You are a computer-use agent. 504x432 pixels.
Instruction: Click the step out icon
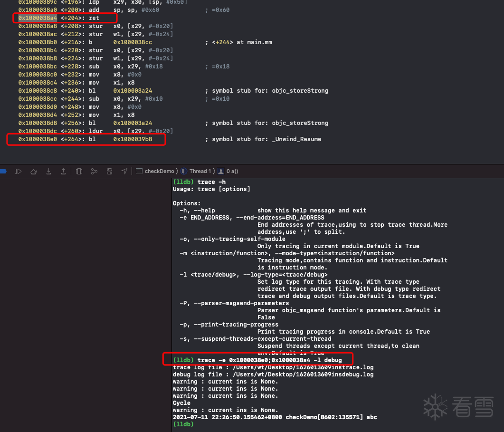[63, 171]
